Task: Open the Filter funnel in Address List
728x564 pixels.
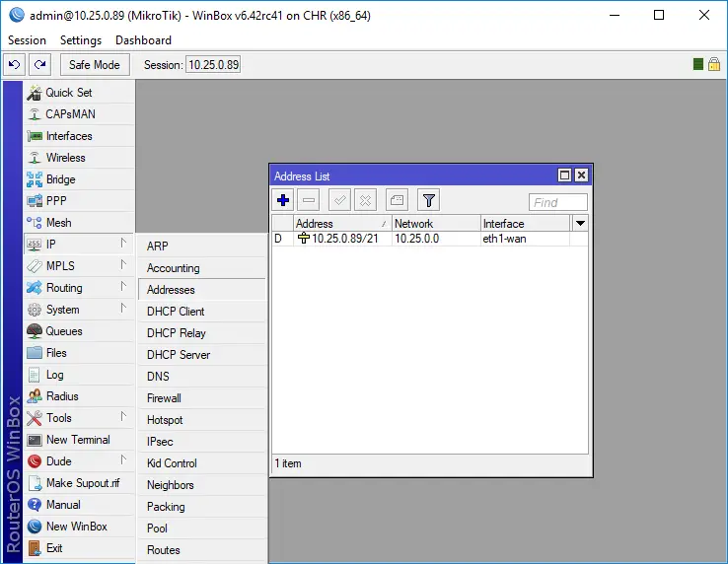Action: coord(428,200)
